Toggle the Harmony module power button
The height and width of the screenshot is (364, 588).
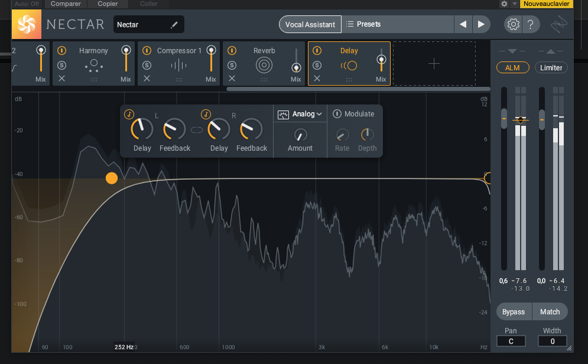pyautogui.click(x=63, y=50)
